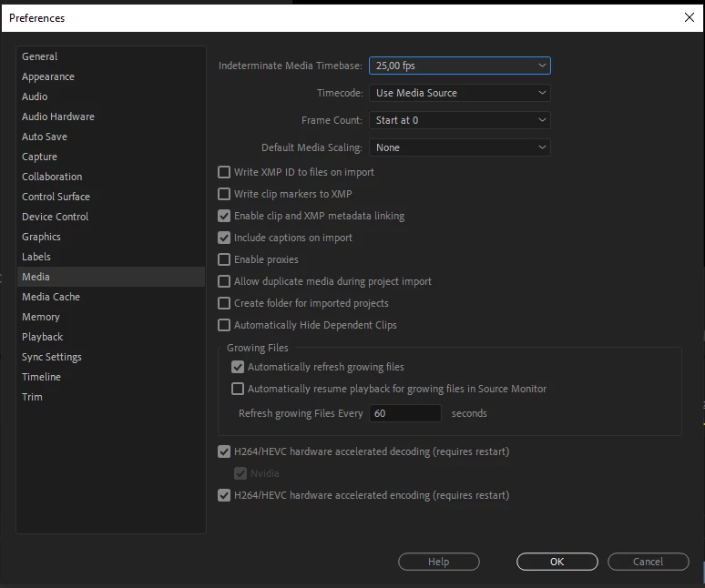Expand Default Media Scaling dropdown

coord(459,147)
